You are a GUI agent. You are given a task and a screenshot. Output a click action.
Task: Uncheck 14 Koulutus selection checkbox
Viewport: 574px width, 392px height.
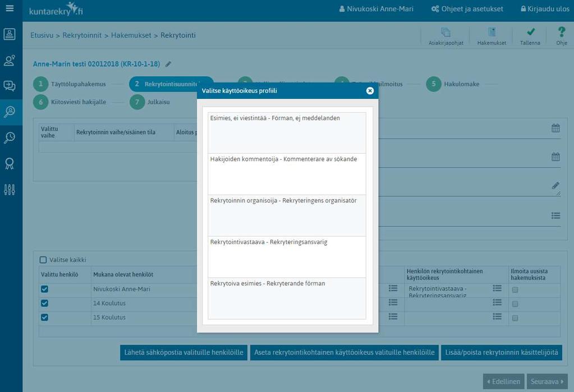point(45,303)
